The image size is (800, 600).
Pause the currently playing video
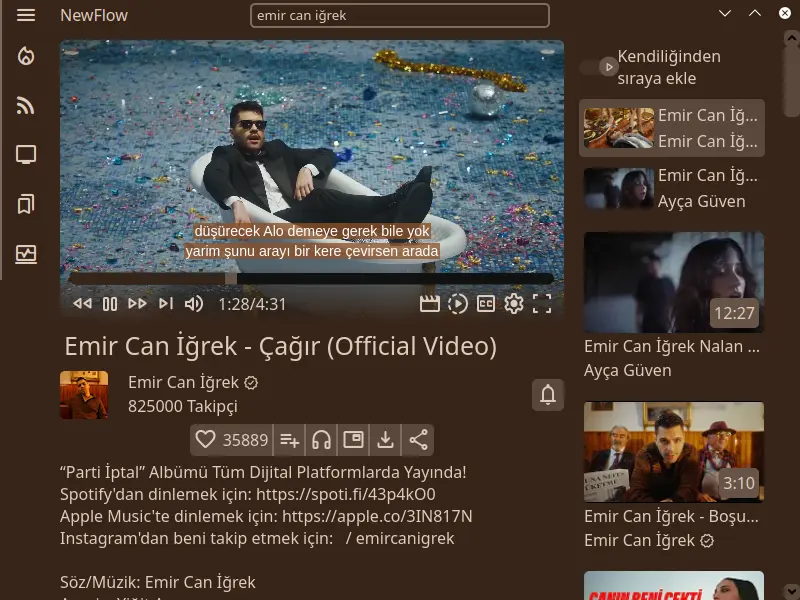point(110,304)
